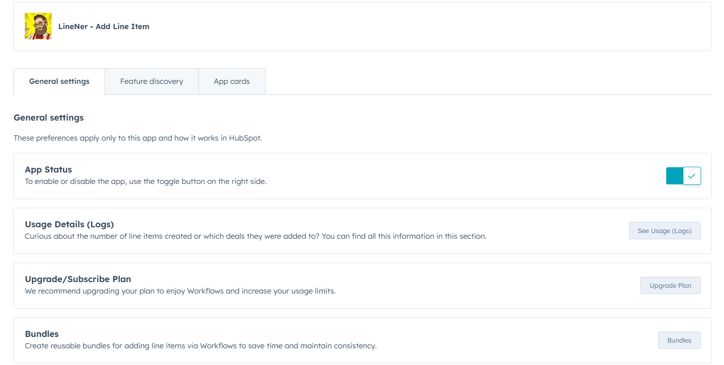Screen dimensions: 724x365
Task: Click the 'We recommend upgrading your plan' text
Action: pos(180,291)
